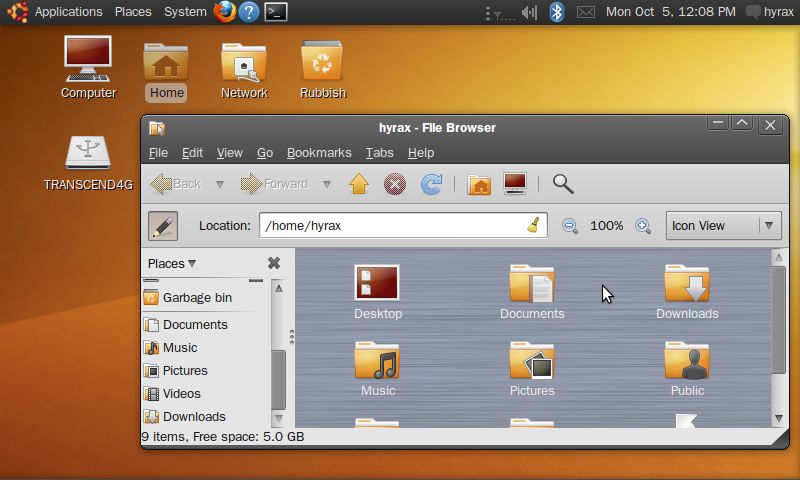Open the Applications menu in top panel
Image resolution: width=800 pixels, height=480 pixels.
68,11
